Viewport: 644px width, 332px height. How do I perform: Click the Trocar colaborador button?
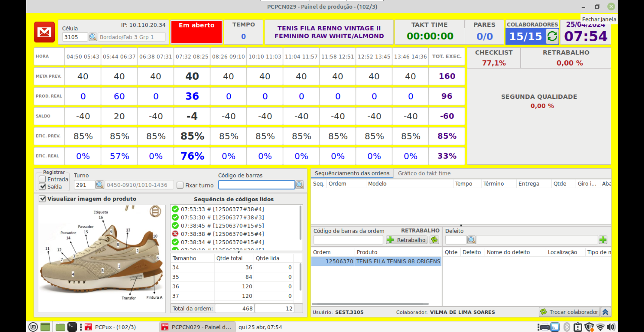569,312
